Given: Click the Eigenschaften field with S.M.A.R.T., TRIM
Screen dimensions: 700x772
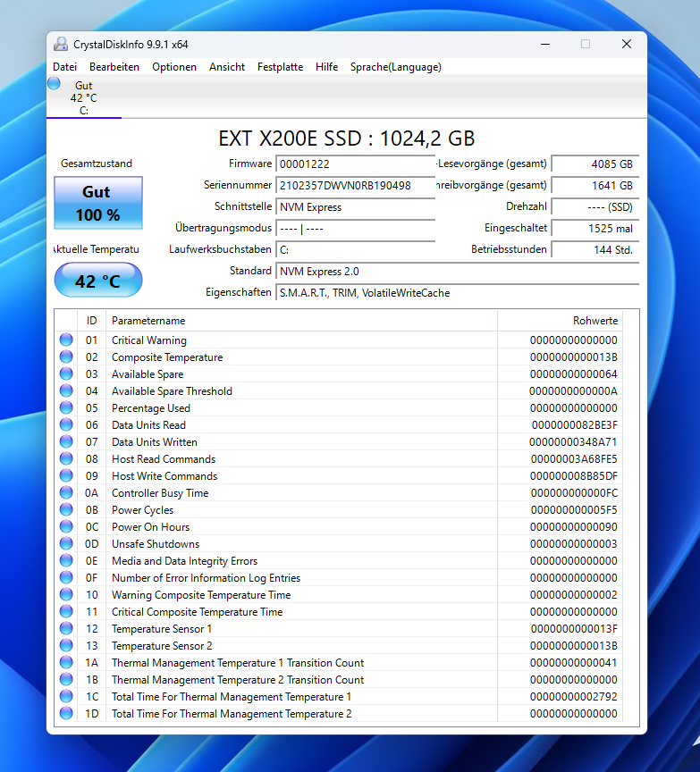Looking at the screenshot, I should (x=457, y=293).
